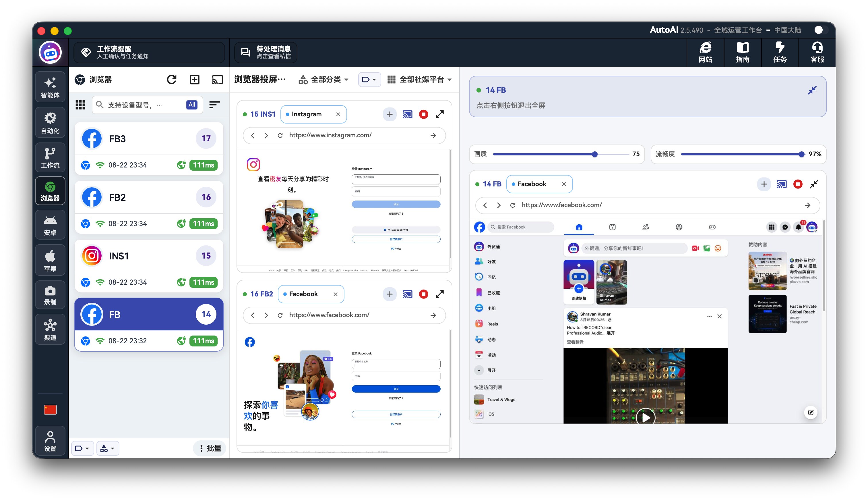Open the Travel & Vlogs shortcut
This screenshot has height=501, width=868.
click(495, 400)
